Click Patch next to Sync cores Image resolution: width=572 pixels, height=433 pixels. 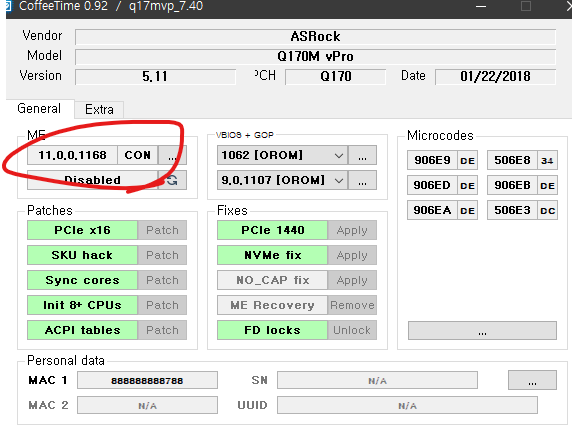(162, 280)
